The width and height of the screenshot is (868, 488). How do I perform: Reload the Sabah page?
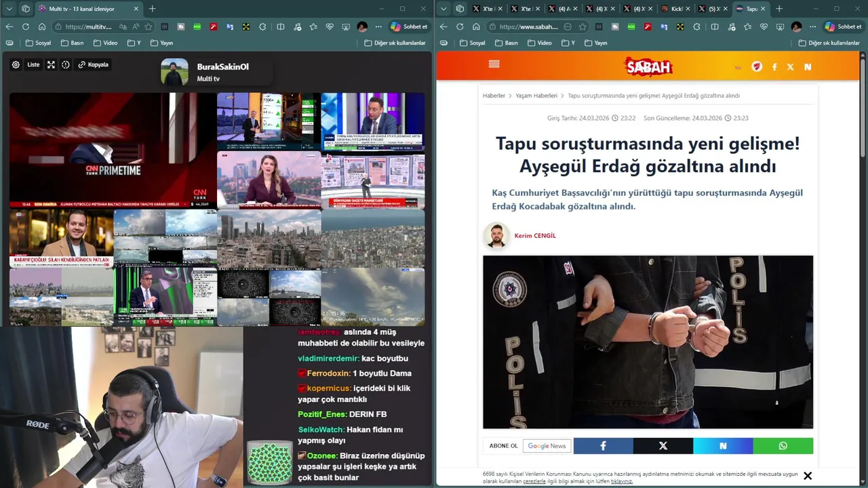(460, 26)
